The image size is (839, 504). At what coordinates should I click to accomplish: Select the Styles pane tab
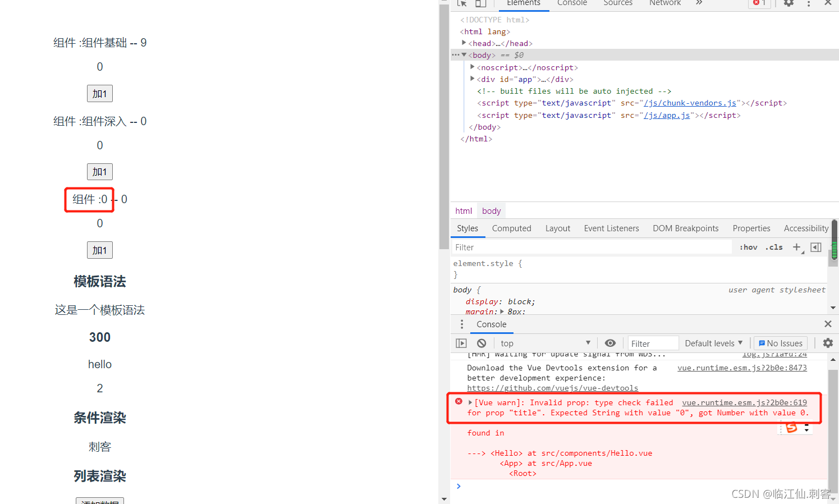point(467,228)
